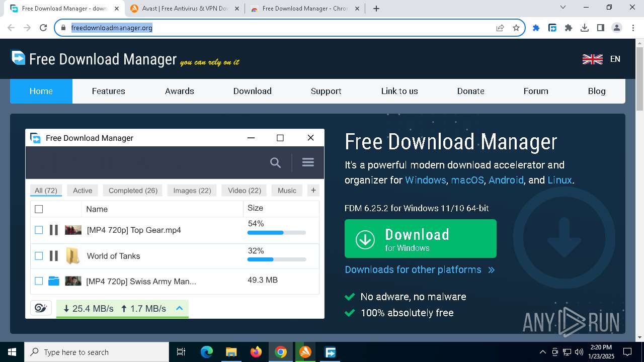Open Chrome downloads tray icon
Screen dimensions: 644x362
point(585,28)
